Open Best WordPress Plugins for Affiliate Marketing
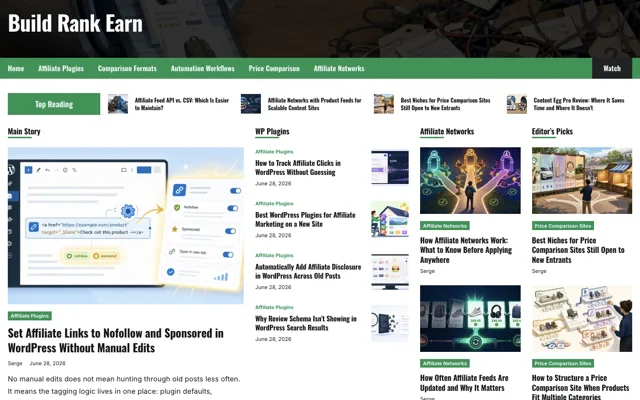The height and width of the screenshot is (400, 640). [305, 220]
